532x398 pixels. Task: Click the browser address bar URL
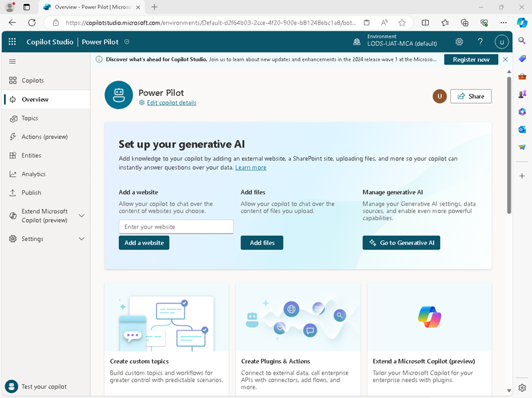coord(210,23)
